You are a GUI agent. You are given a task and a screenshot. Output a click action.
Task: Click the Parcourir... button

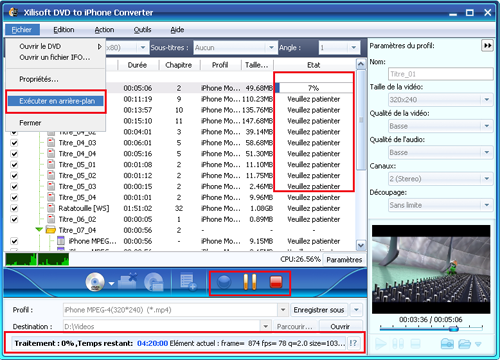pyautogui.click(x=294, y=327)
